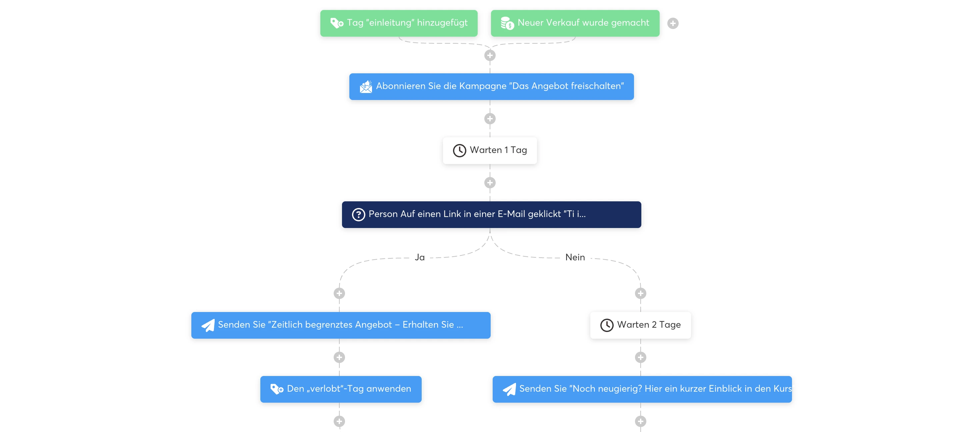This screenshot has width=980, height=432.
Task: Add a step above Warten 1 Tag
Action: [490, 119]
